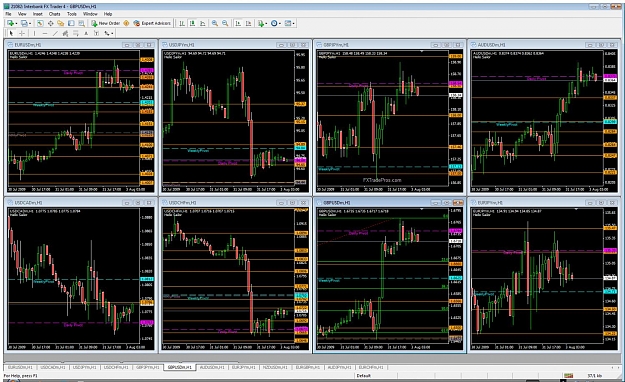This screenshot has width=625, height=382.
Task: Select the trendline drawing tool
Action: point(55,33)
